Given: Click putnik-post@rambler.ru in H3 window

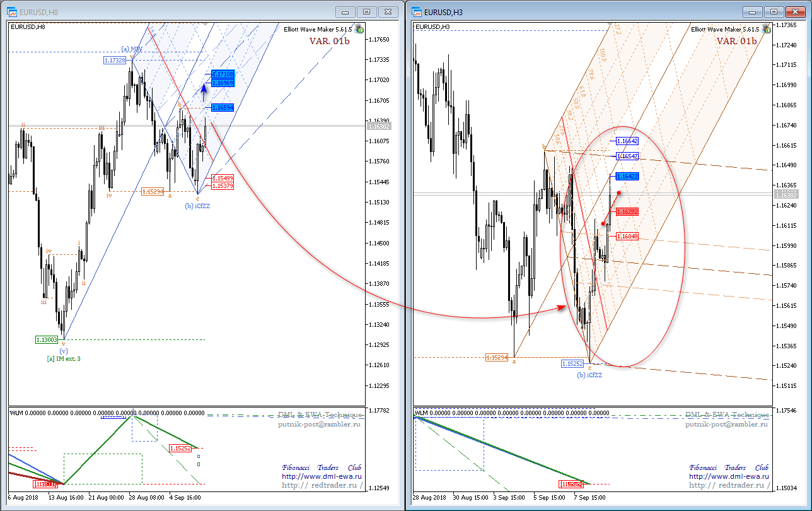Looking at the screenshot, I should tap(727, 424).
